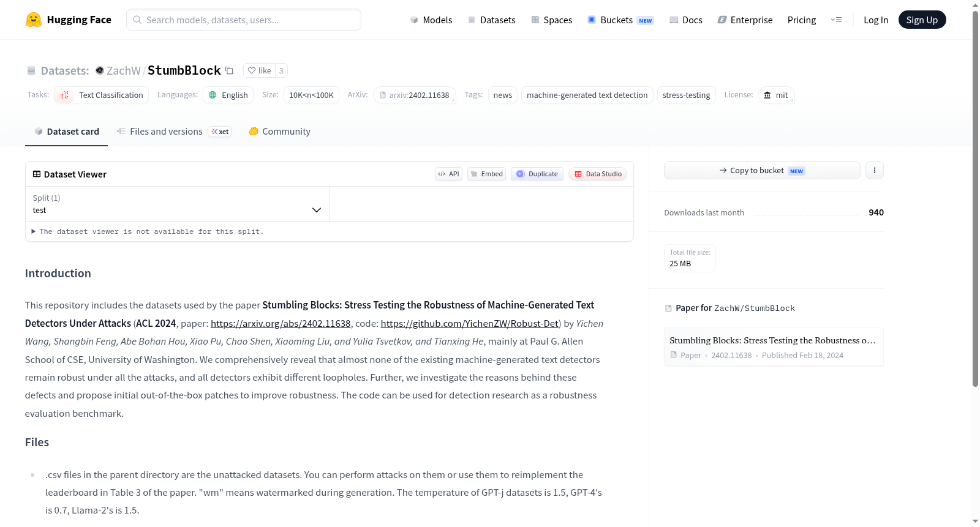This screenshot has width=980, height=527.
Task: Click the Files heading
Action: [37, 442]
